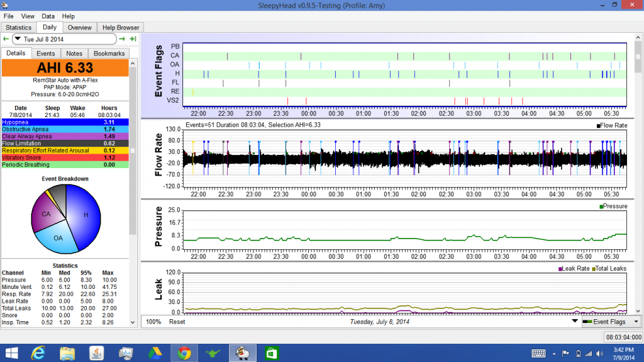
Task: Switch to the Statistics tab
Action: tap(18, 28)
